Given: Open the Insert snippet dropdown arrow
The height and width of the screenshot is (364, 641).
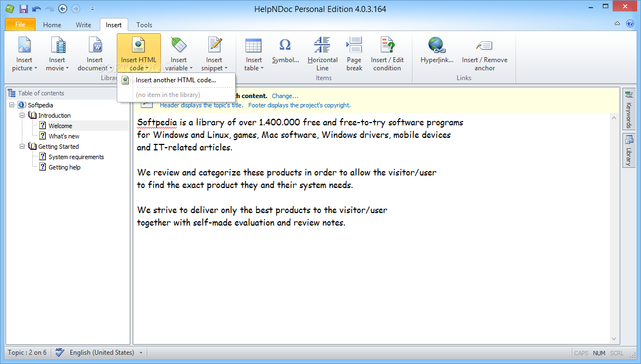Looking at the screenshot, I should [x=226, y=68].
